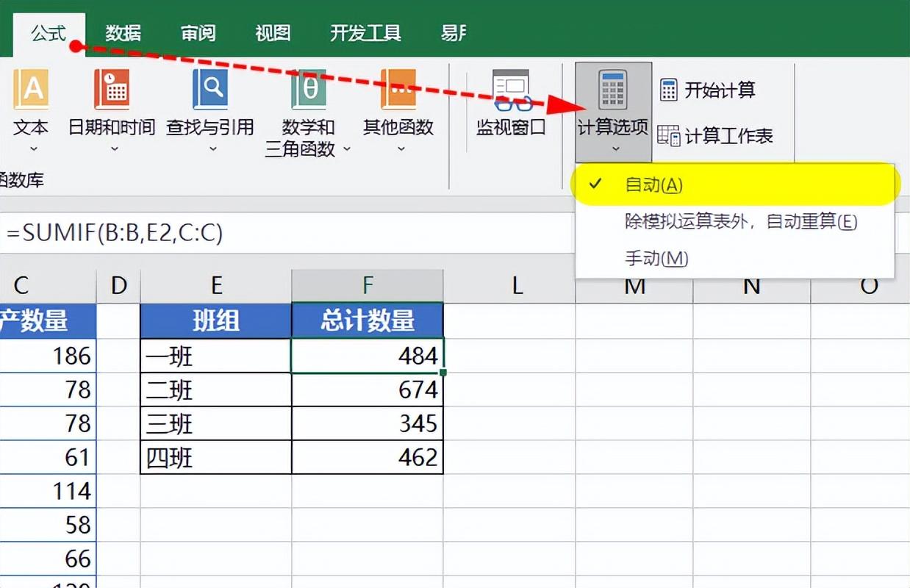
Task: Click the 二班 cell
Action: click(216, 390)
